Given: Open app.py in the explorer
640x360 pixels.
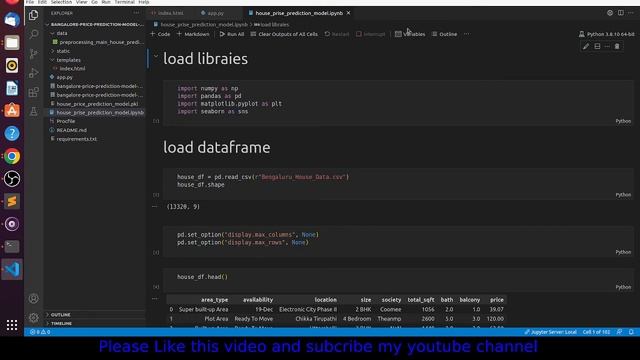Looking at the screenshot, I should pyautogui.click(x=64, y=77).
